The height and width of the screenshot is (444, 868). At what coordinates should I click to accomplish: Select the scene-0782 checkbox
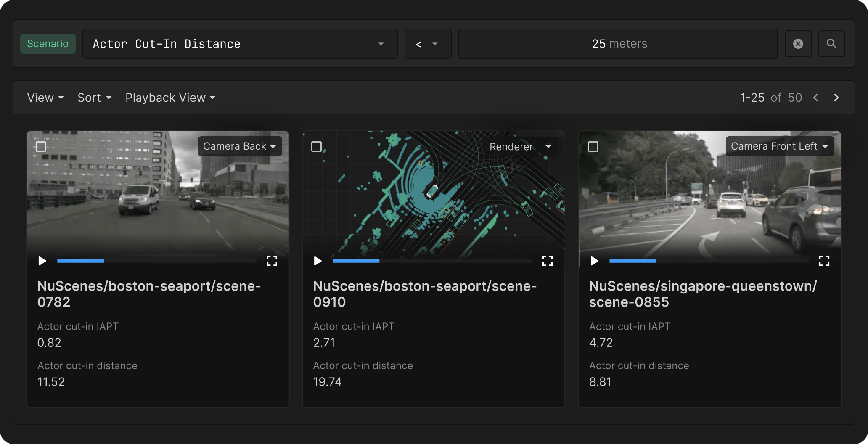[41, 146]
